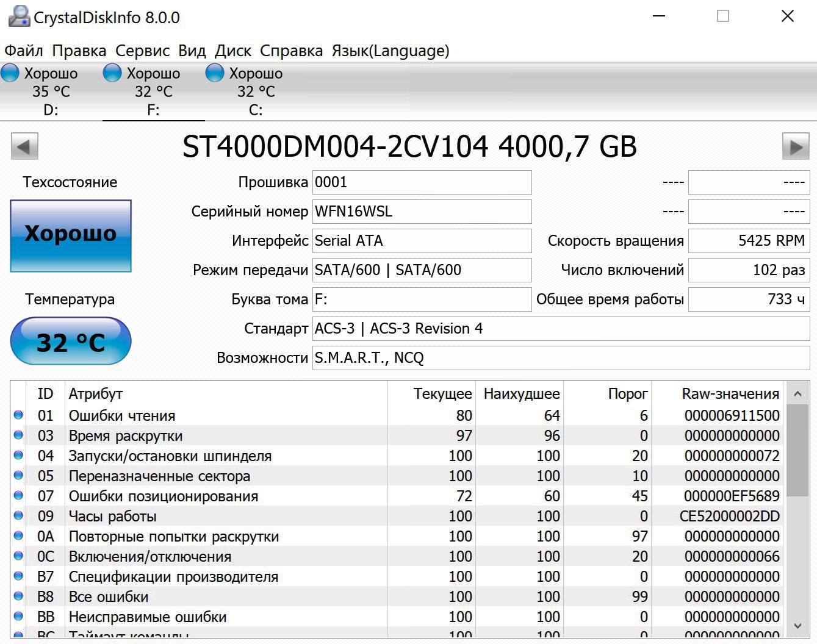Click the CrystalDiskInfo app icon in title bar
The width and height of the screenshot is (817, 644).
pyautogui.click(x=20, y=16)
